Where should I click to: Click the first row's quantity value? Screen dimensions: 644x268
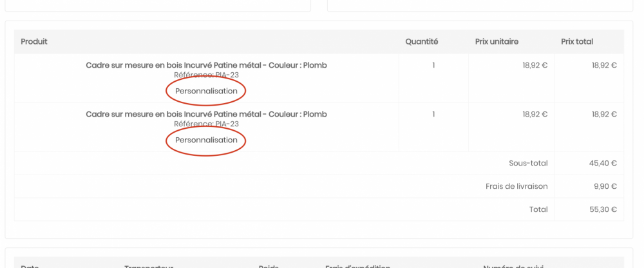433,65
